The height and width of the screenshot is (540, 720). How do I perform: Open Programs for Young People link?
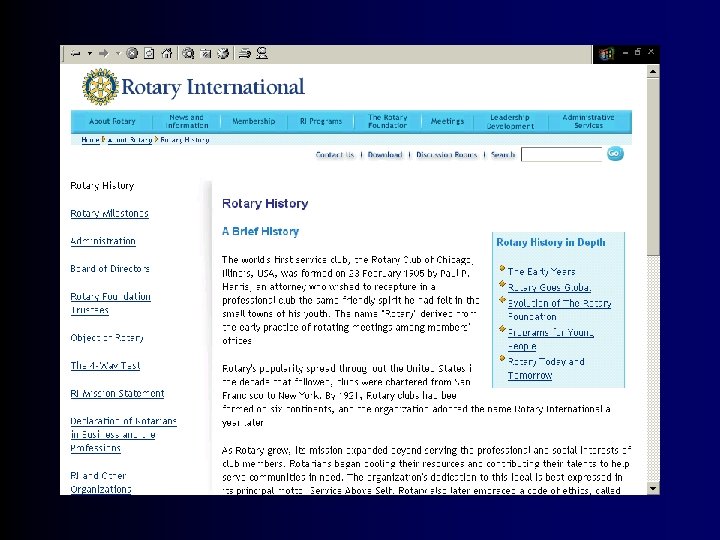[x=551, y=339]
